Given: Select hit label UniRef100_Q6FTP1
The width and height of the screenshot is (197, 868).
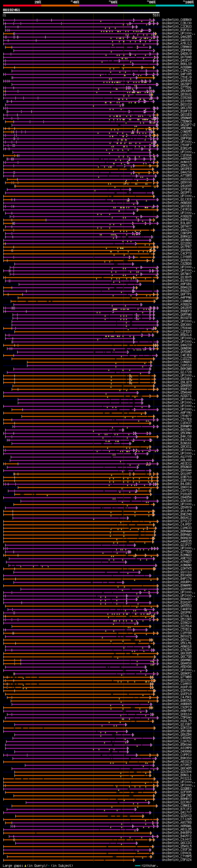Looking at the screenshot, I should [x=177, y=294].
